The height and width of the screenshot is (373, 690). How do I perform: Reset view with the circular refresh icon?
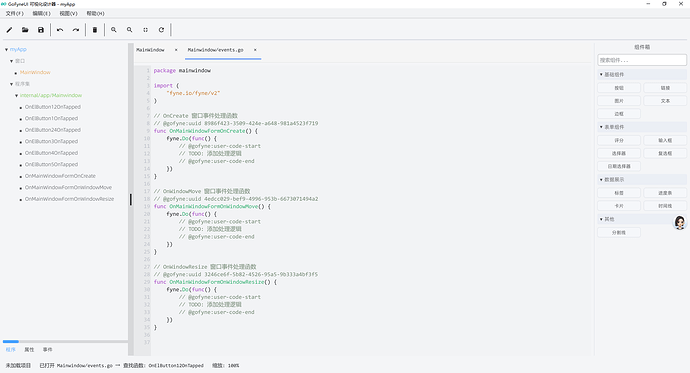pyautogui.click(x=161, y=30)
